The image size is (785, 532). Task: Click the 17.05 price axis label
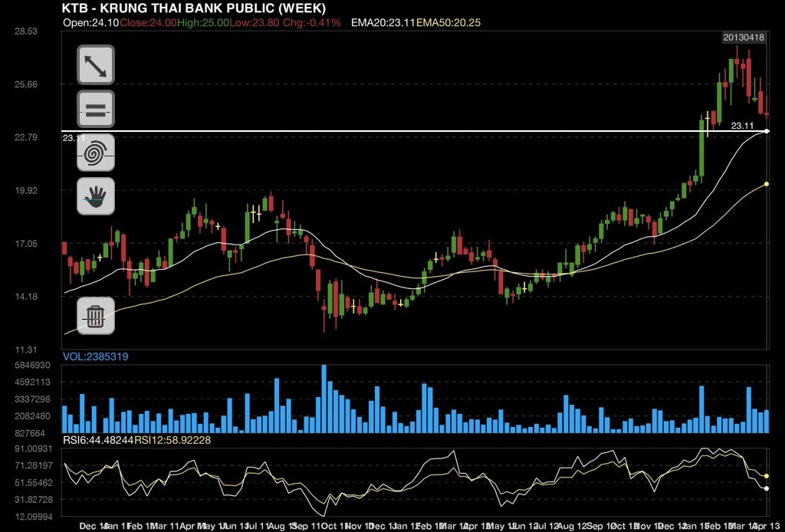pyautogui.click(x=26, y=243)
